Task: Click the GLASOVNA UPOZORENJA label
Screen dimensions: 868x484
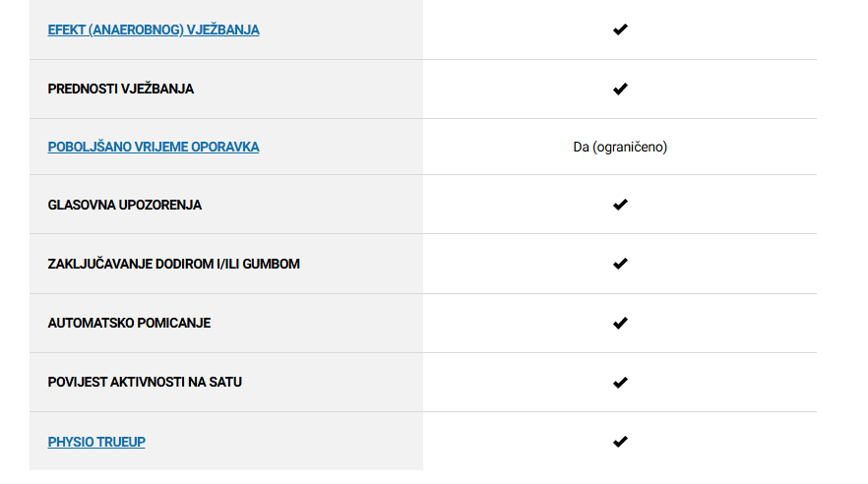Action: coord(125,206)
